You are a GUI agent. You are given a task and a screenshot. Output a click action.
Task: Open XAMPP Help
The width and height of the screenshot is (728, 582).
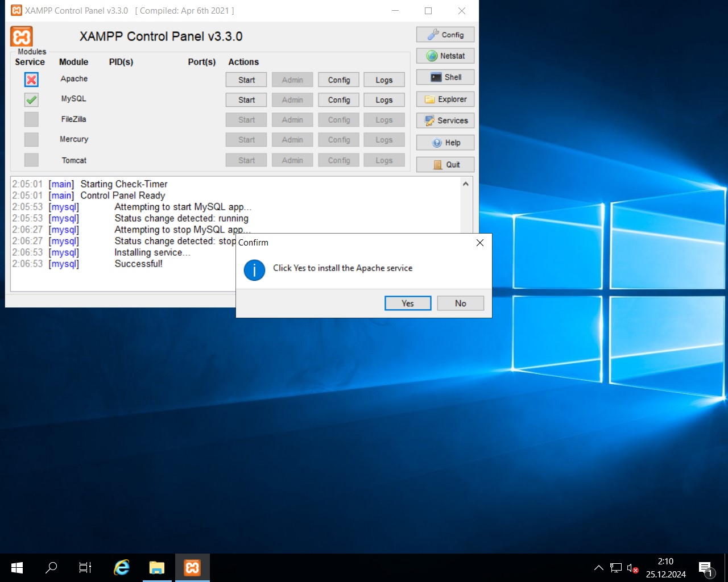coord(445,142)
